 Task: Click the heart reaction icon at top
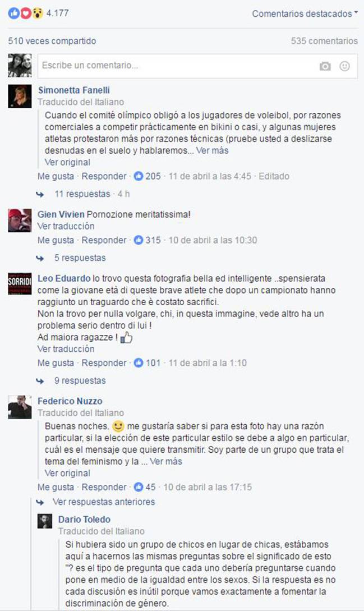26,13
